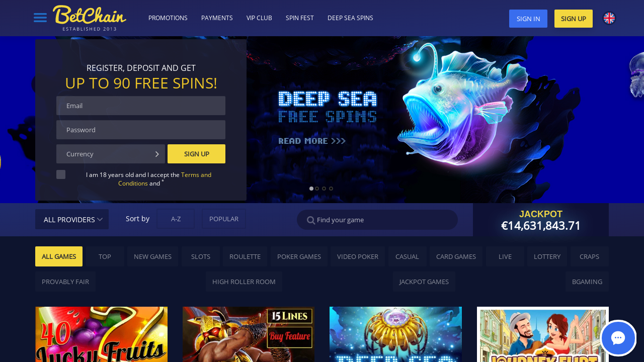Click Read More on Deep Sea banner
644x362 pixels.
[x=312, y=141]
